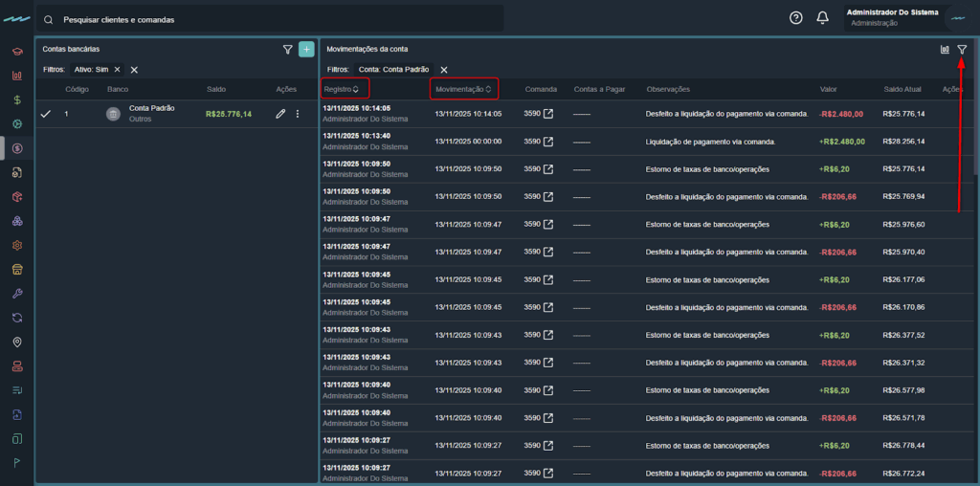Screen dimensions: 980x486
Task: Open comanda 3590 link in first row
Action: pos(548,114)
